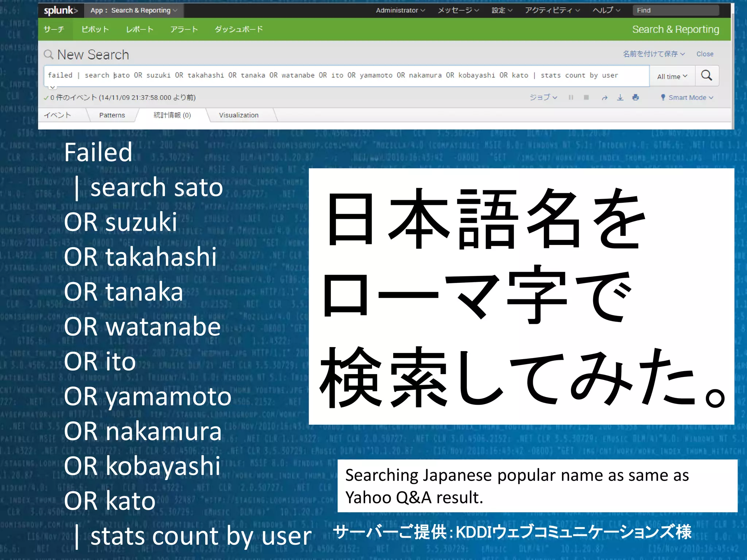This screenshot has width=747, height=560.
Task: Click the Find input field
Action: click(x=676, y=10)
